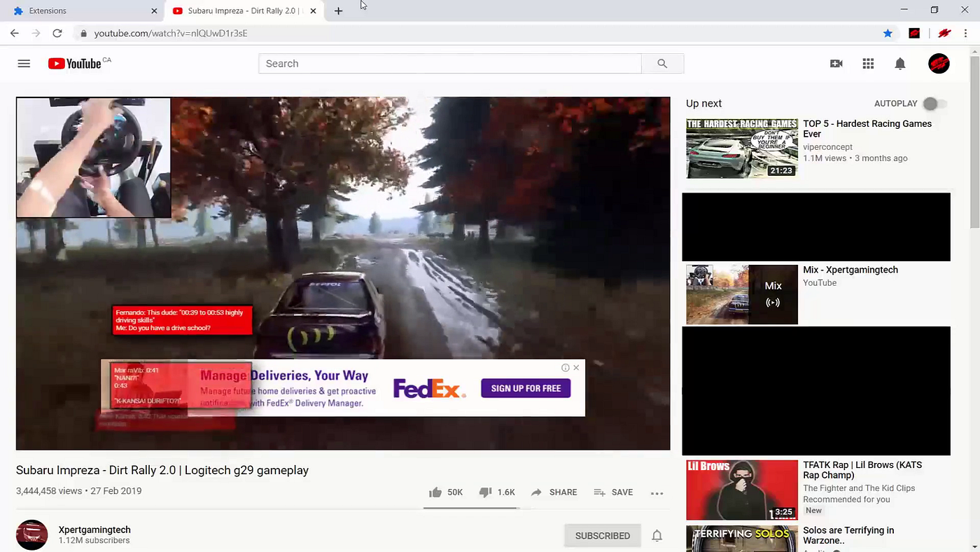View site info via padlock icon
This screenshot has width=980, height=552.
tap(83, 33)
